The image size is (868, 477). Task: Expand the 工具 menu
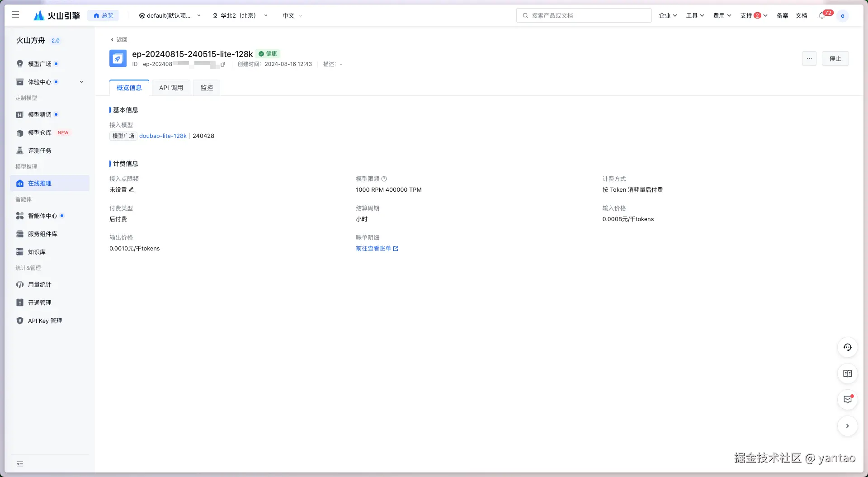(695, 15)
